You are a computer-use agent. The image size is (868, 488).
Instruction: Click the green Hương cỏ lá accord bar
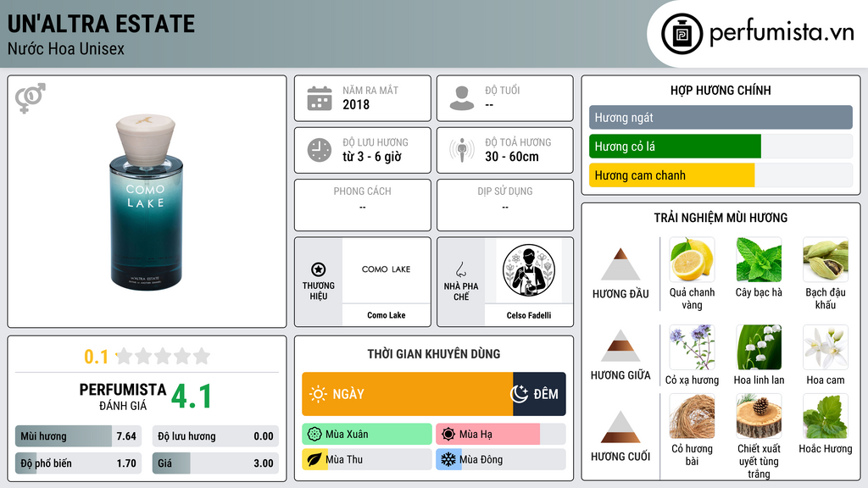(x=675, y=147)
